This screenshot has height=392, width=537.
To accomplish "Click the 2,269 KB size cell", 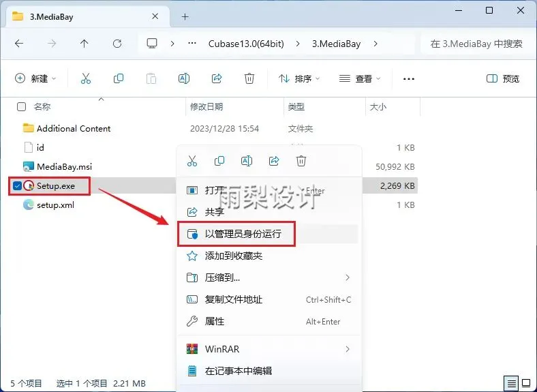I will [397, 186].
